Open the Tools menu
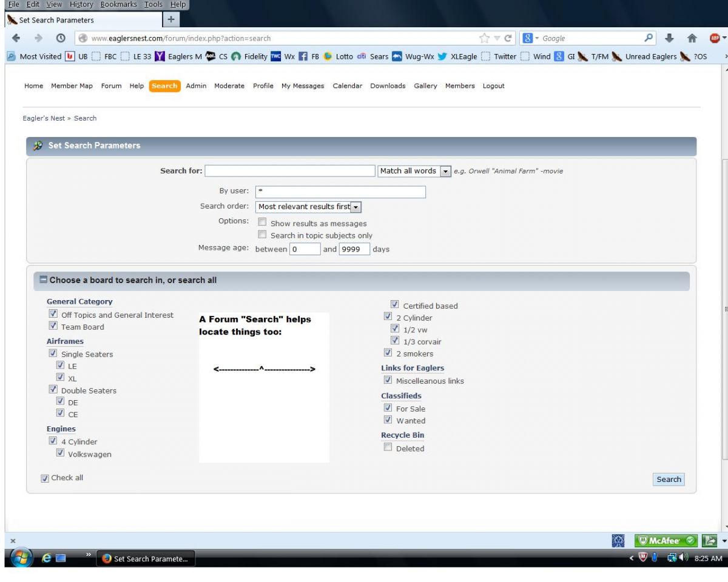Screen dimensions: 728x582 153,4
